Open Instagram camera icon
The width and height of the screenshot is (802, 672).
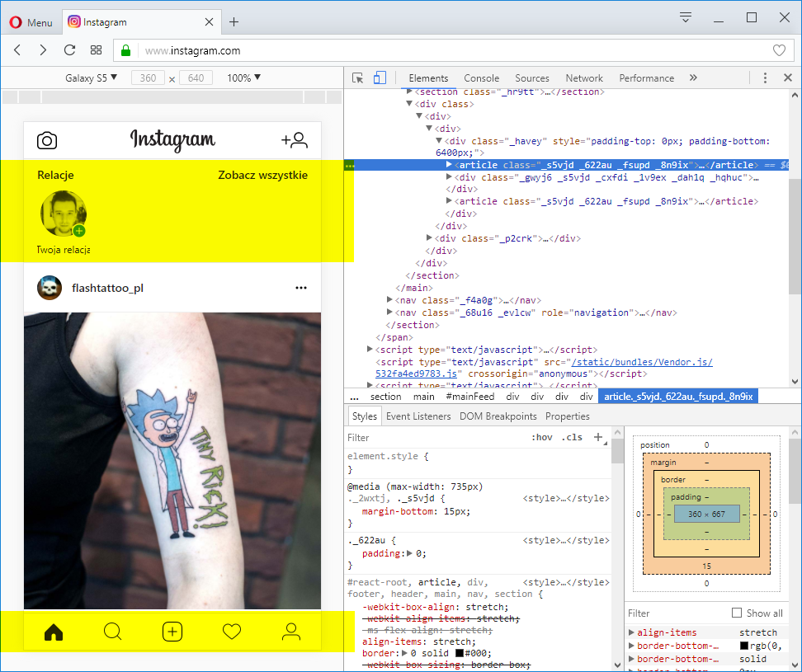[x=47, y=140]
